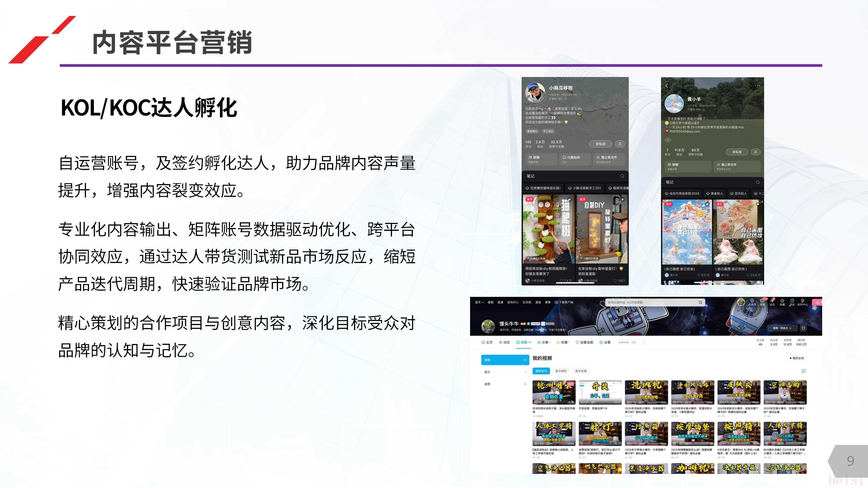Screen dimensions: 868x488
Task: Select the blue 视频 sidebar category
Action: tap(505, 360)
